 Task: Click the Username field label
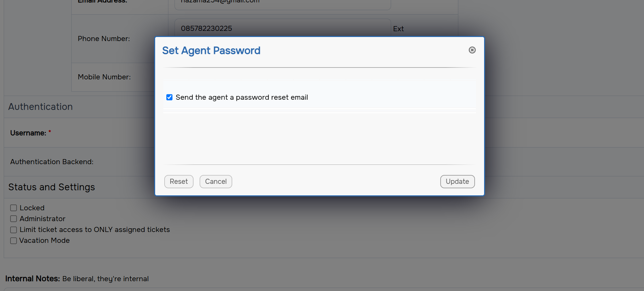tap(28, 133)
